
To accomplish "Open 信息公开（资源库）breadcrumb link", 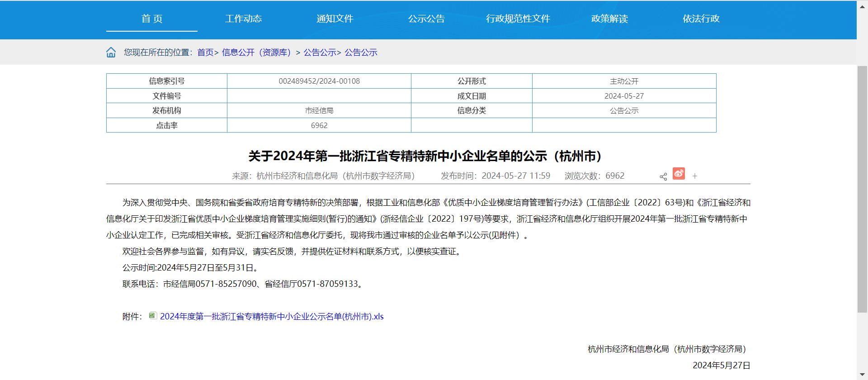I will point(257,52).
